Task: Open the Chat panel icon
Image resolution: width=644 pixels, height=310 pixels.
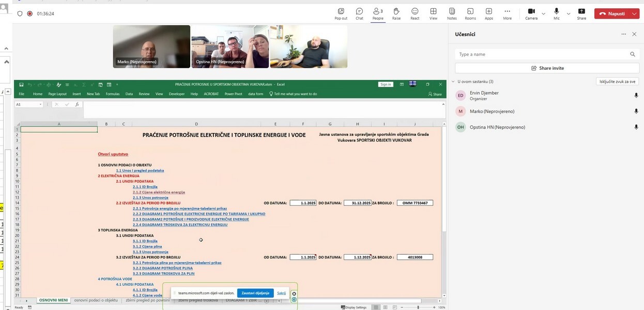Action: [x=359, y=12]
